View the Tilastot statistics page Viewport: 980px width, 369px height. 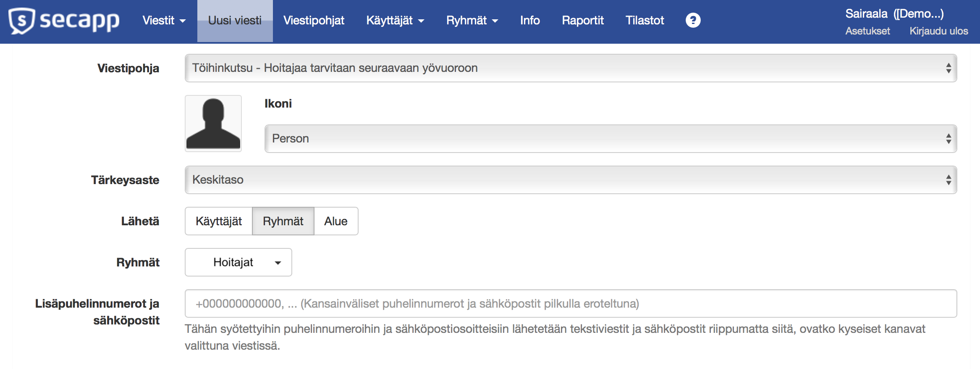coord(645,20)
